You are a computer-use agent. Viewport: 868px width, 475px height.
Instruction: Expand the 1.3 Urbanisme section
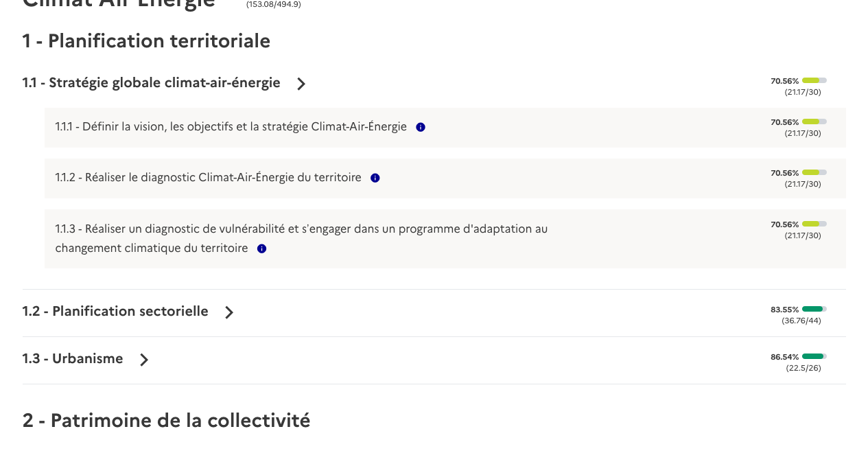72,359
